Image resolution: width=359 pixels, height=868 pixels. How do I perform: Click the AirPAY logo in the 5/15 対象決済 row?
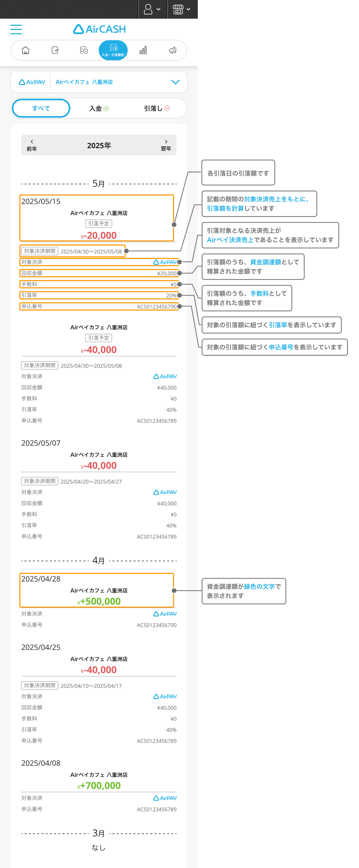(165, 262)
